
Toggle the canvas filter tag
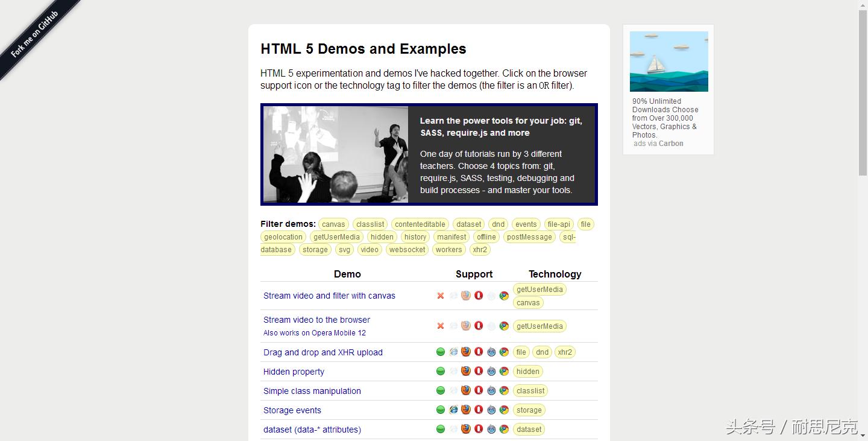333,224
